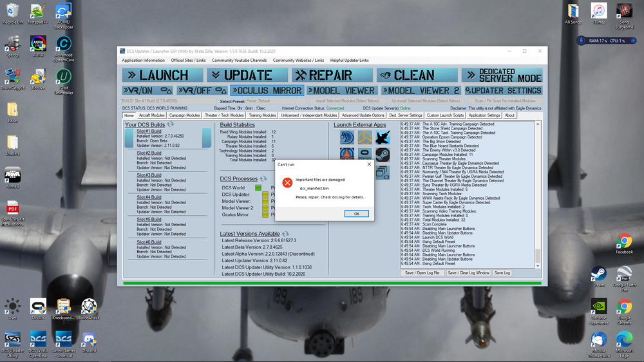
Task: Launch Steam from the external apps grid
Action: tap(383, 155)
